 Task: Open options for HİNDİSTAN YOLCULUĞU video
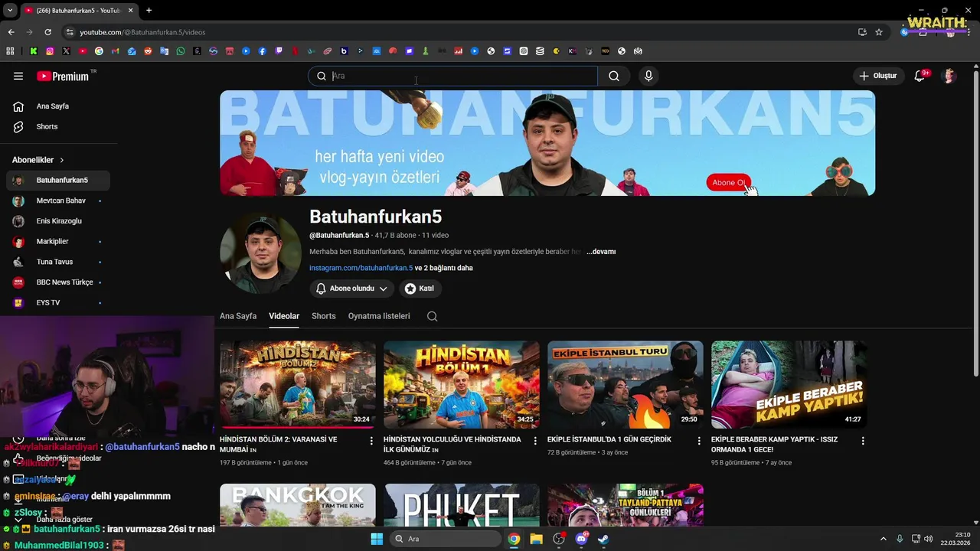(x=535, y=441)
